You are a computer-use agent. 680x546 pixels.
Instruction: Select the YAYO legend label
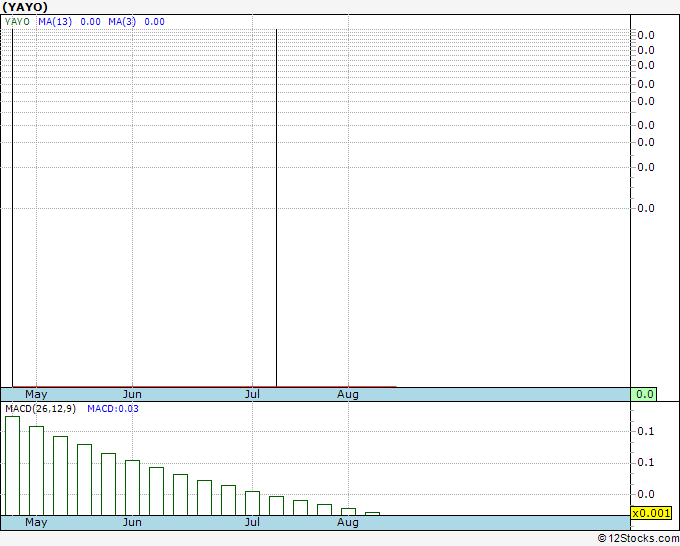[x=17, y=21]
